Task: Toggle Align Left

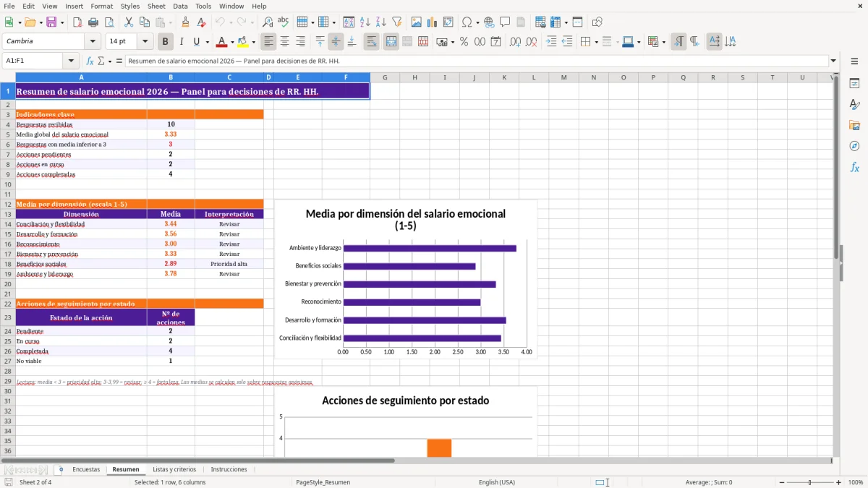Action: click(x=268, y=42)
